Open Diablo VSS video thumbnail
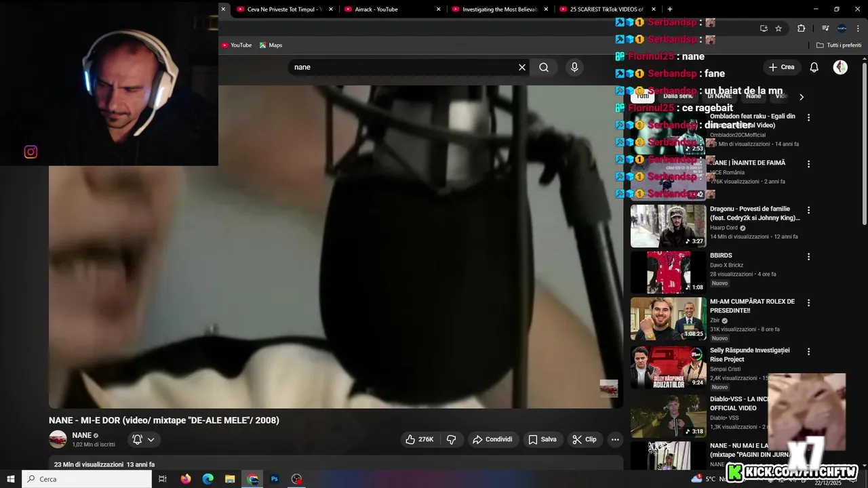Viewport: 868px width, 488px height. (x=669, y=416)
